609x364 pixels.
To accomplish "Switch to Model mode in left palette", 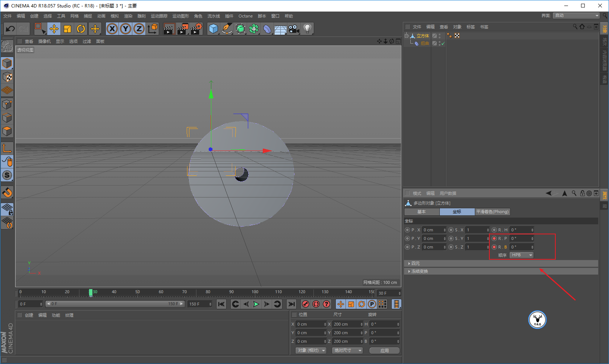I will pyautogui.click(x=7, y=64).
